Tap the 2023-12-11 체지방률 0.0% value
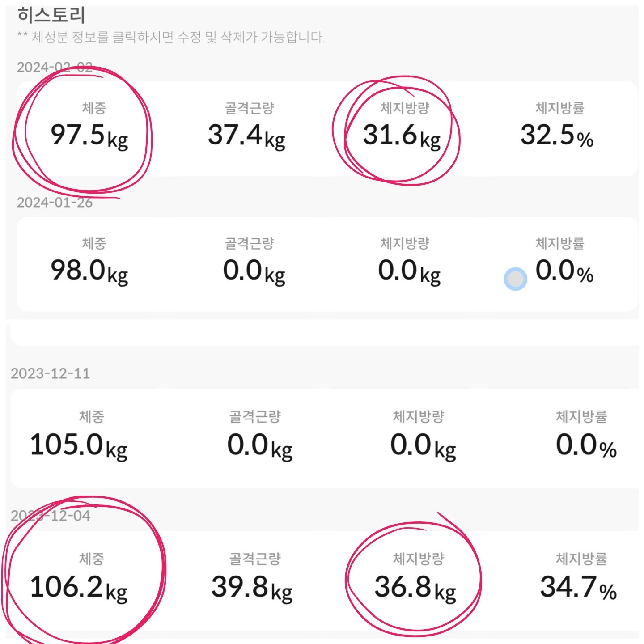The height and width of the screenshot is (644, 644). click(x=586, y=445)
